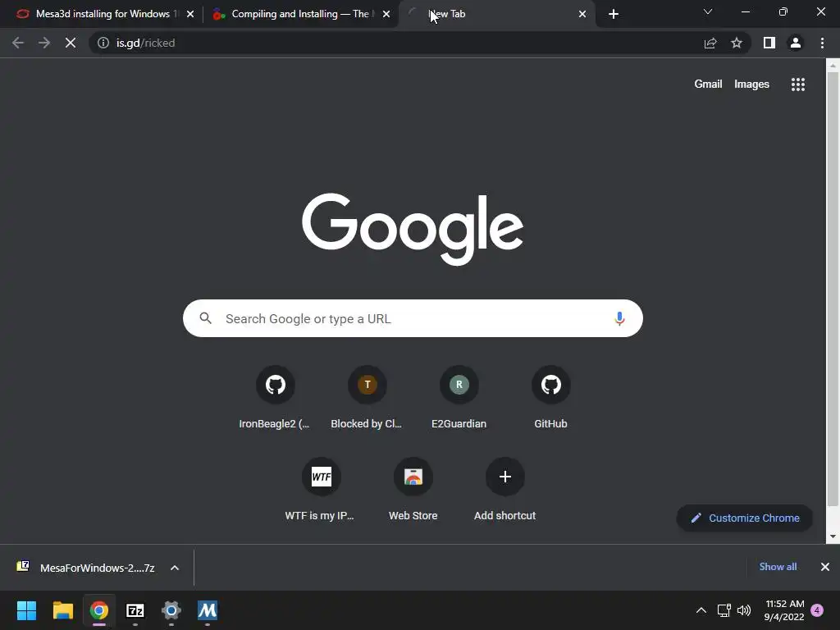Open the Chrome profile menu

(796, 43)
